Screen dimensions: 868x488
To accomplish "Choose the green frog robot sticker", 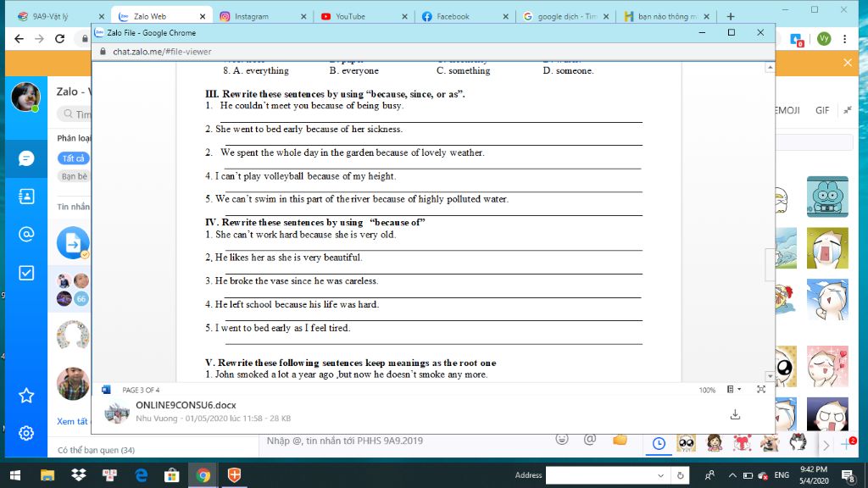I will (827, 197).
